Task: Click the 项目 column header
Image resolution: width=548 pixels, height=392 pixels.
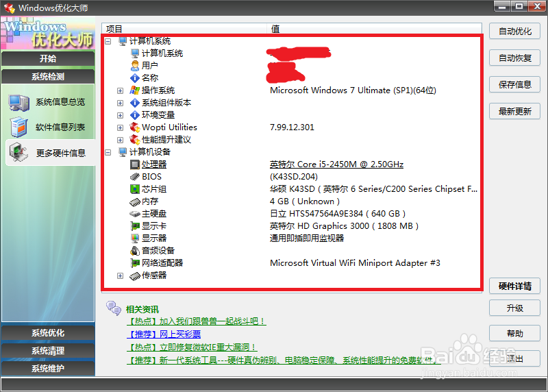Action: coord(184,29)
